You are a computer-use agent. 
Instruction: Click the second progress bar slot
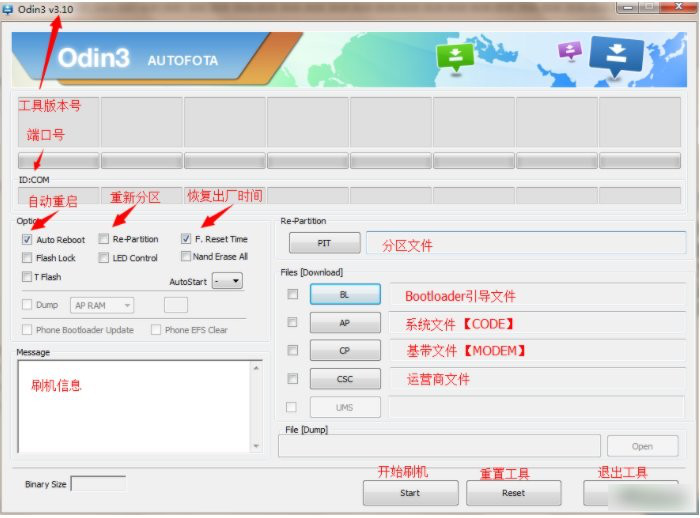pyautogui.click(x=142, y=161)
